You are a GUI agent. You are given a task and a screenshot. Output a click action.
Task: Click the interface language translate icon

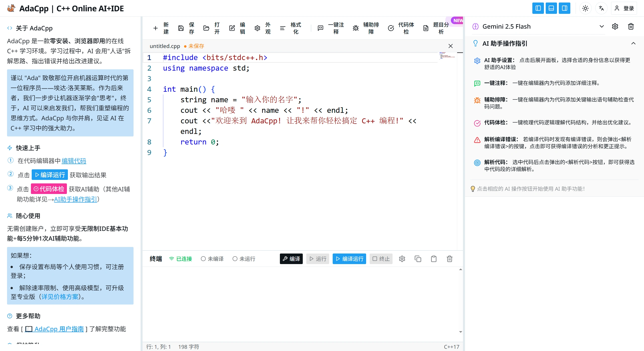coord(602,8)
